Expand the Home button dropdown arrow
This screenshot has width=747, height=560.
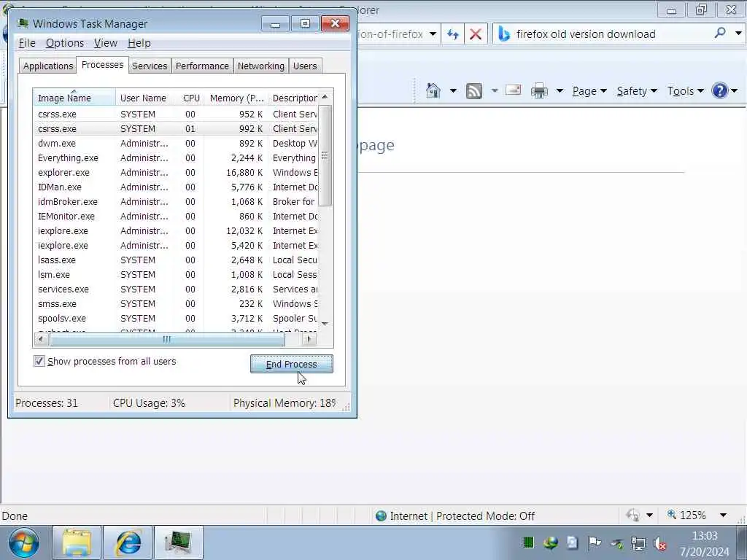click(452, 91)
